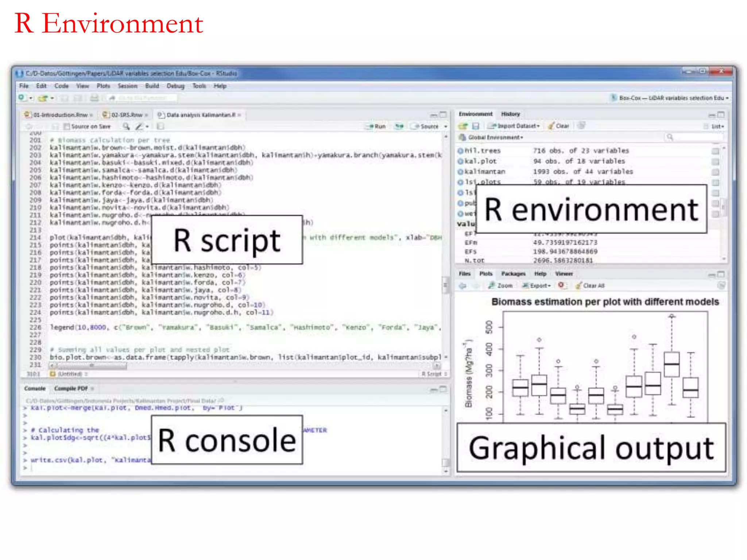Click the Load workspace folder icon in Environment pane
Screen dimensions: 747x560
tap(463, 126)
